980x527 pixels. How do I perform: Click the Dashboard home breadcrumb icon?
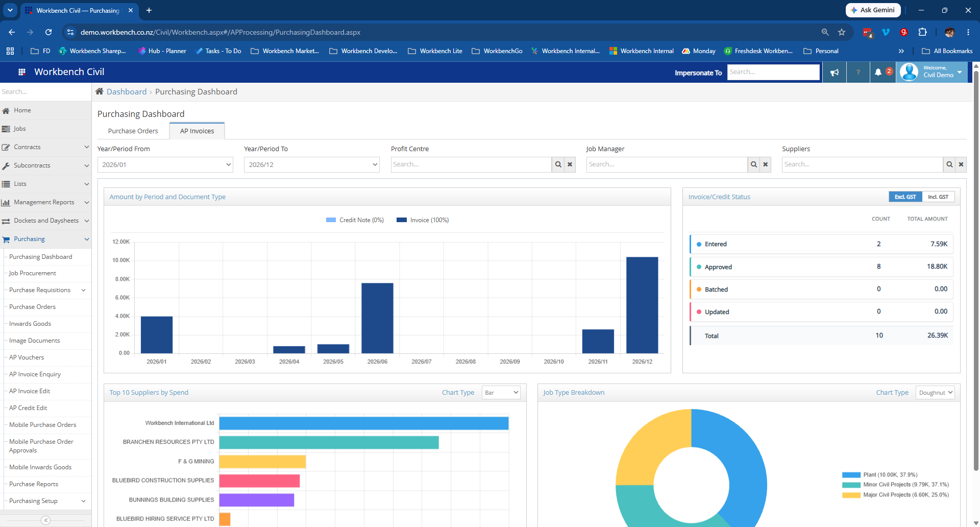[100, 91]
